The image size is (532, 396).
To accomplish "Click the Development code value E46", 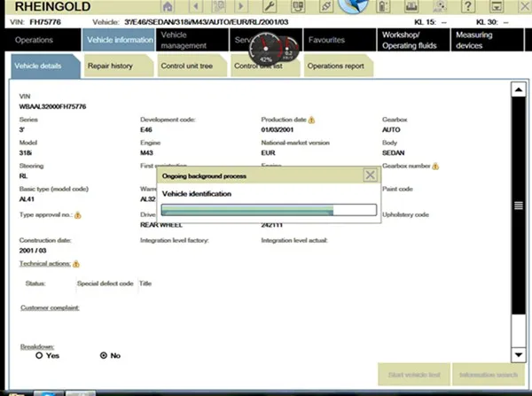I will [146, 130].
